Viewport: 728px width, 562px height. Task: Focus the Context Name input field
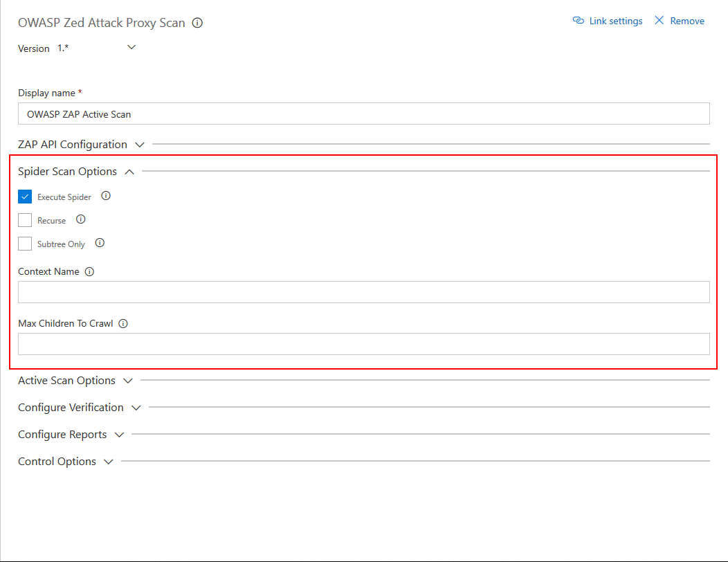click(364, 292)
